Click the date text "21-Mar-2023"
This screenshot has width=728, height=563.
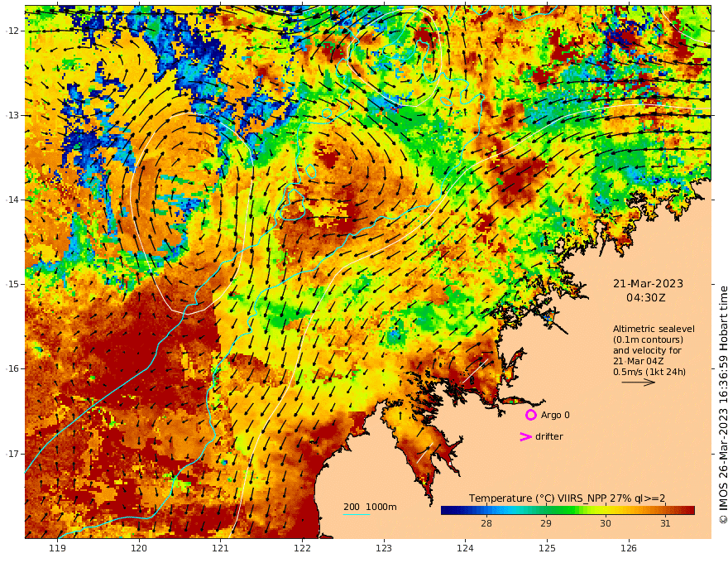[x=648, y=283]
